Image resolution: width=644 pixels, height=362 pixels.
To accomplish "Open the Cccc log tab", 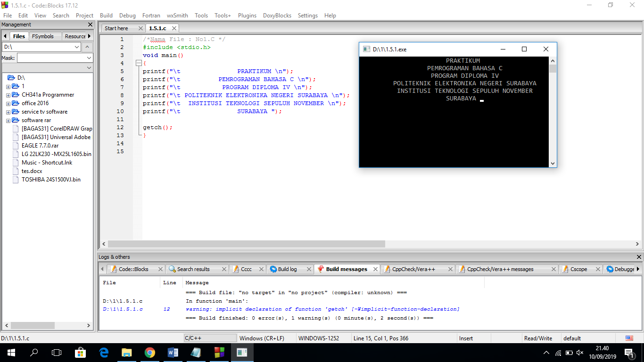I will [246, 269].
